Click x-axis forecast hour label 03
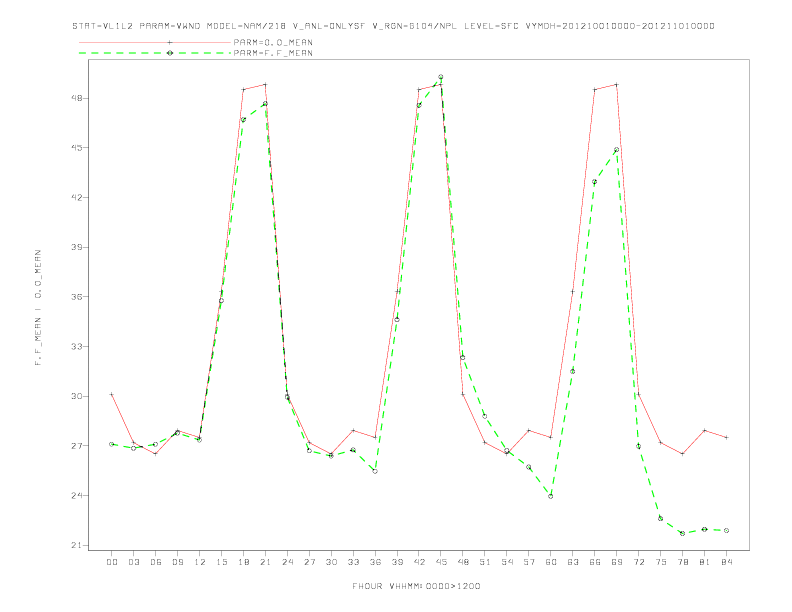 133,562
